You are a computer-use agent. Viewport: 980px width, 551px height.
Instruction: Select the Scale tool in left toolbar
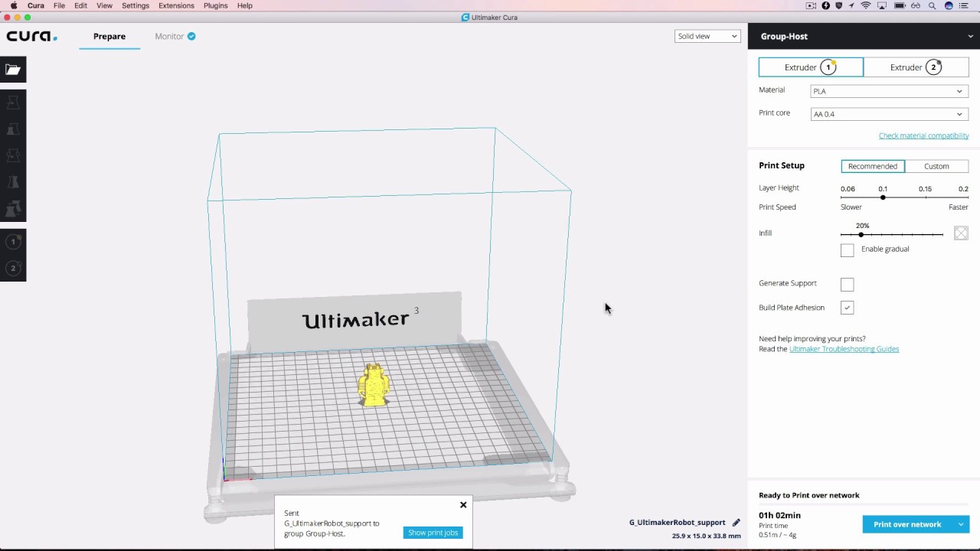13,129
